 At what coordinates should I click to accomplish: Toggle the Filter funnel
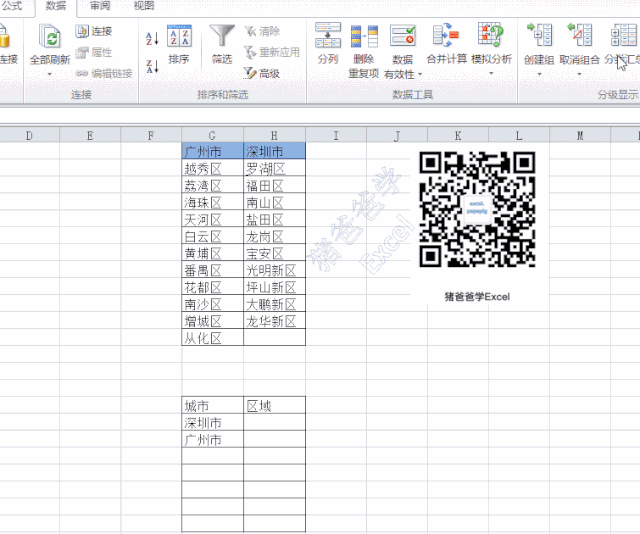(222, 44)
